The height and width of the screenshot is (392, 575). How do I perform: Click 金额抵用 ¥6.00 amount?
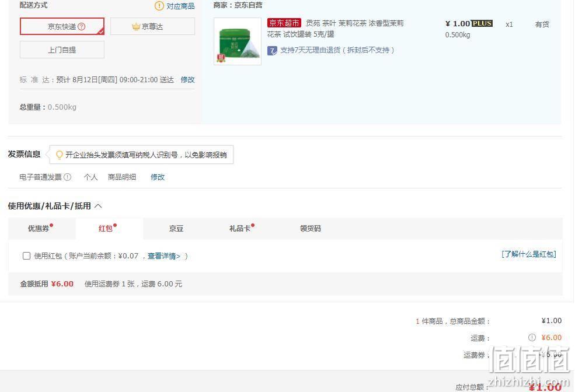pyautogui.click(x=62, y=284)
